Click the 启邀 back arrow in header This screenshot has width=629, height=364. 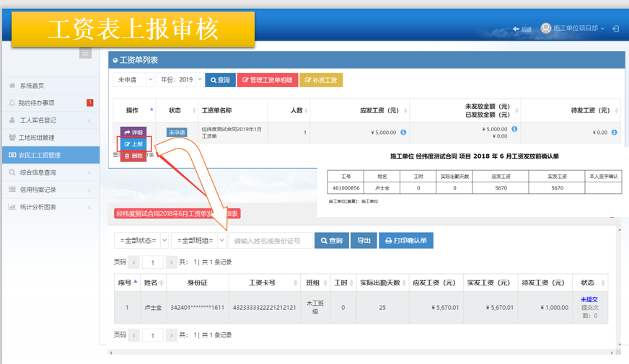[522, 29]
